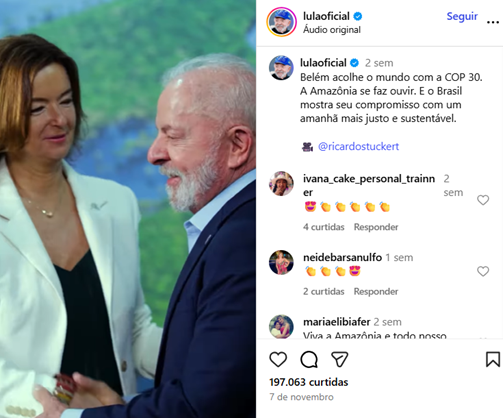View who liked: 197.063 curtidas
503x418 pixels.
(309, 382)
